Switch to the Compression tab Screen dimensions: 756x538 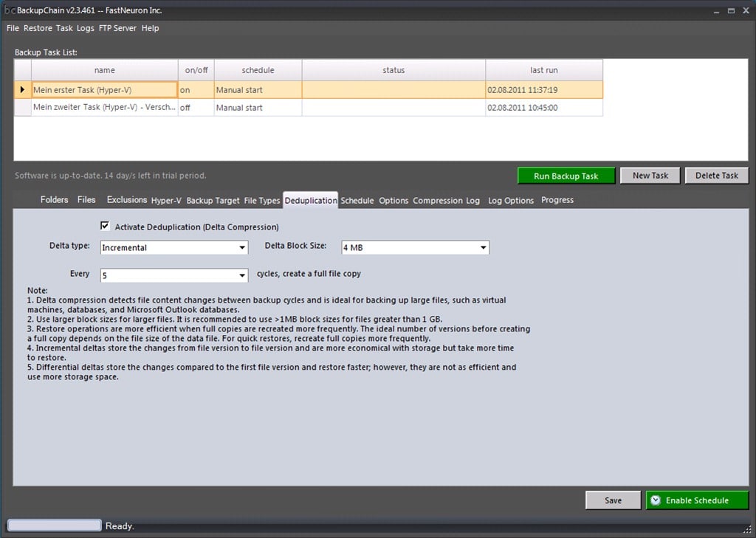437,201
